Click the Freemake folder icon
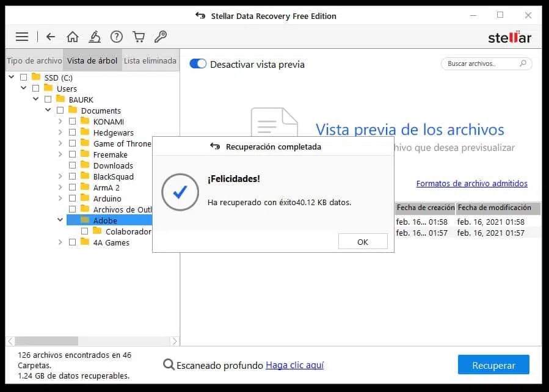Viewport: 549px width, 392px height. click(x=85, y=154)
